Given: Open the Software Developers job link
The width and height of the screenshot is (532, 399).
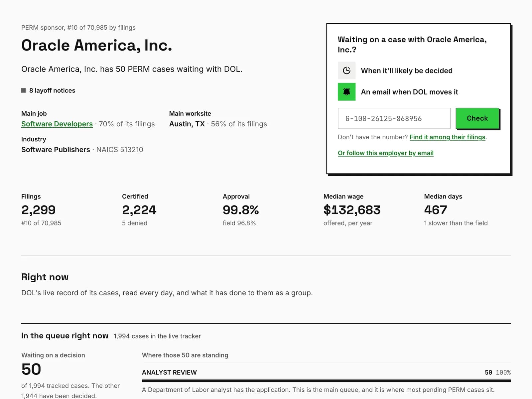Looking at the screenshot, I should (x=57, y=124).
